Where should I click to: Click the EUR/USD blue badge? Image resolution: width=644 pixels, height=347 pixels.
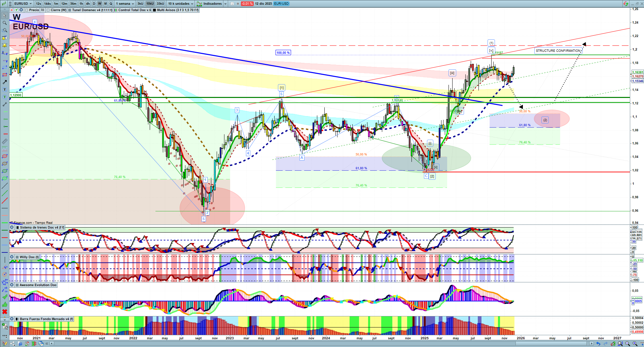coord(281,4)
